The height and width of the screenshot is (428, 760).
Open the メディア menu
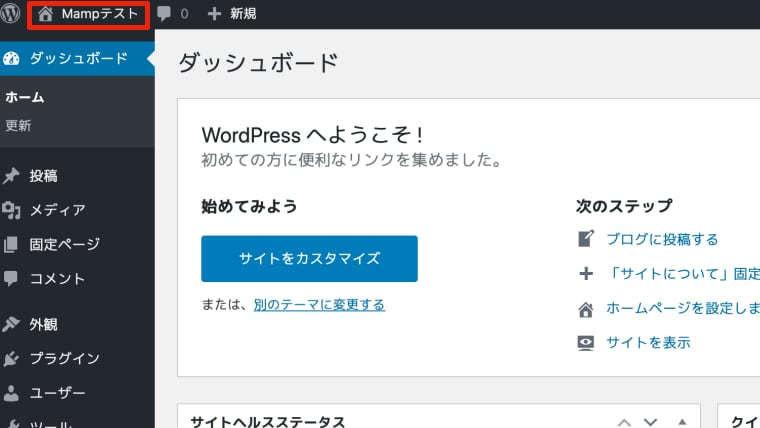pos(57,210)
